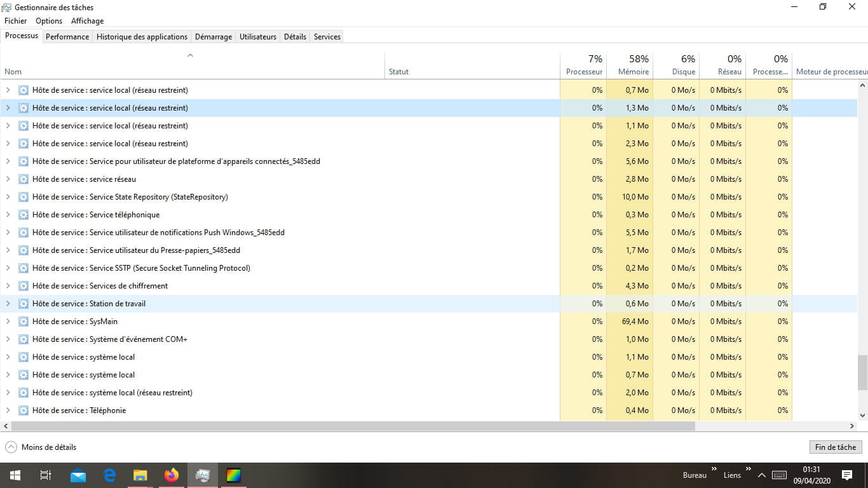Launch Mail app from taskbar
This screenshot has width=868, height=488.
click(78, 475)
